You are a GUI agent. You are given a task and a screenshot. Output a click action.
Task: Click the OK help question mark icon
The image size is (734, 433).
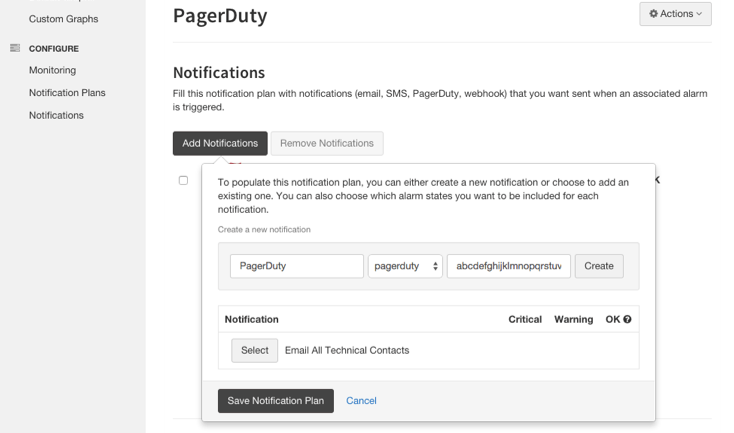pyautogui.click(x=627, y=319)
